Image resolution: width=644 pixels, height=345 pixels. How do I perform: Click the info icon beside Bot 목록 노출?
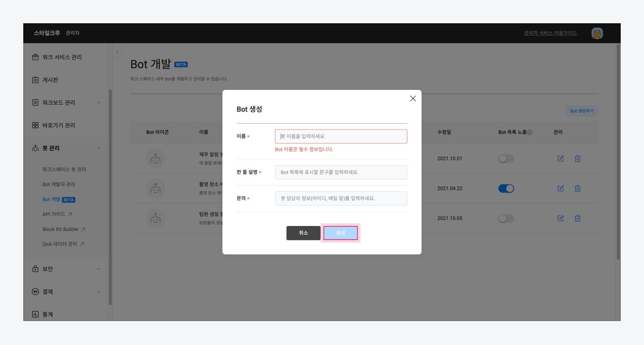(x=530, y=133)
